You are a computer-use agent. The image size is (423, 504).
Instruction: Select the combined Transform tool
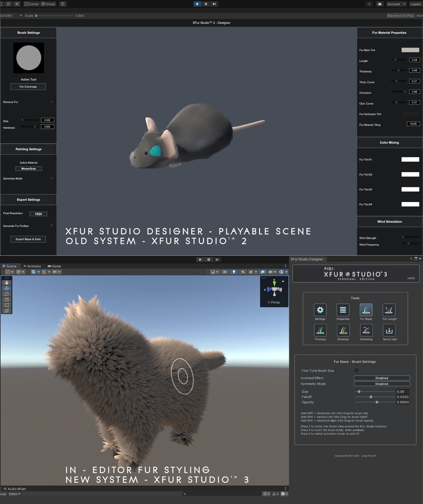6,310
